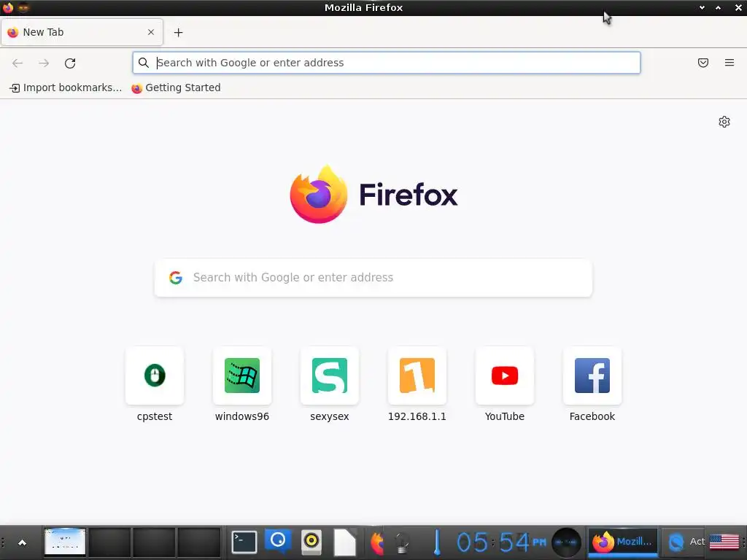Click the blue thermometer taskbar icon
The image size is (747, 560).
(437, 542)
